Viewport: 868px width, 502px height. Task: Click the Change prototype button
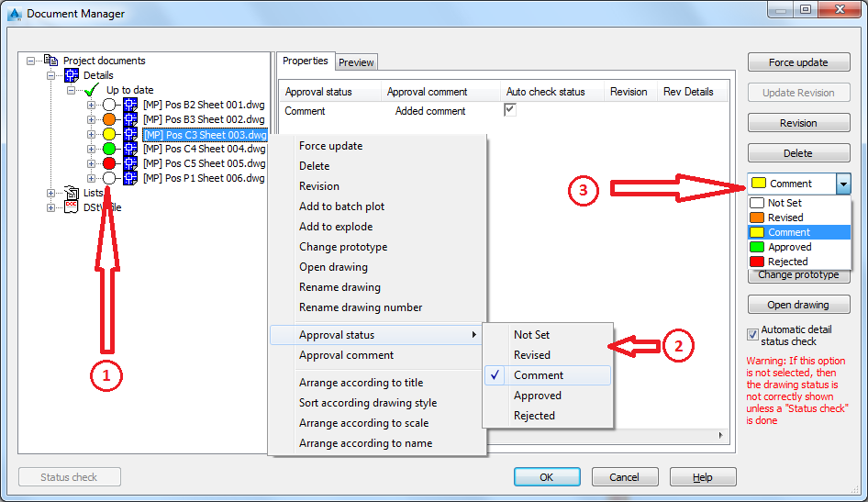pyautogui.click(x=799, y=275)
